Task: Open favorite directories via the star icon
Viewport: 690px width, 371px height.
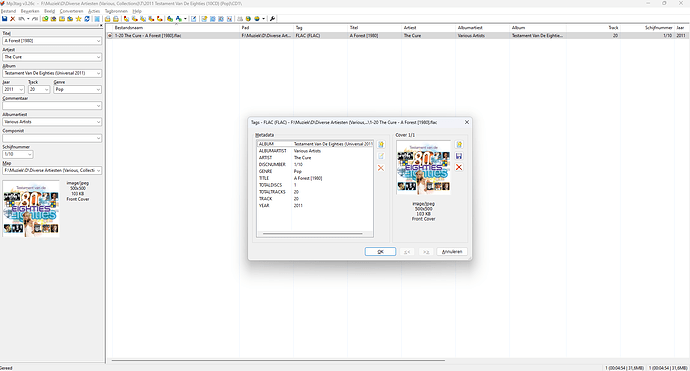Action: click(x=78, y=18)
